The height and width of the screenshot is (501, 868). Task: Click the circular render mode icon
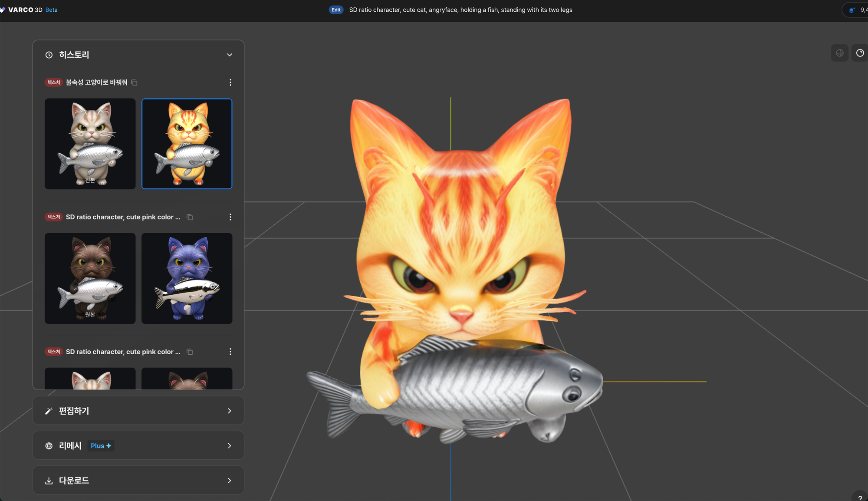pyautogui.click(x=860, y=53)
